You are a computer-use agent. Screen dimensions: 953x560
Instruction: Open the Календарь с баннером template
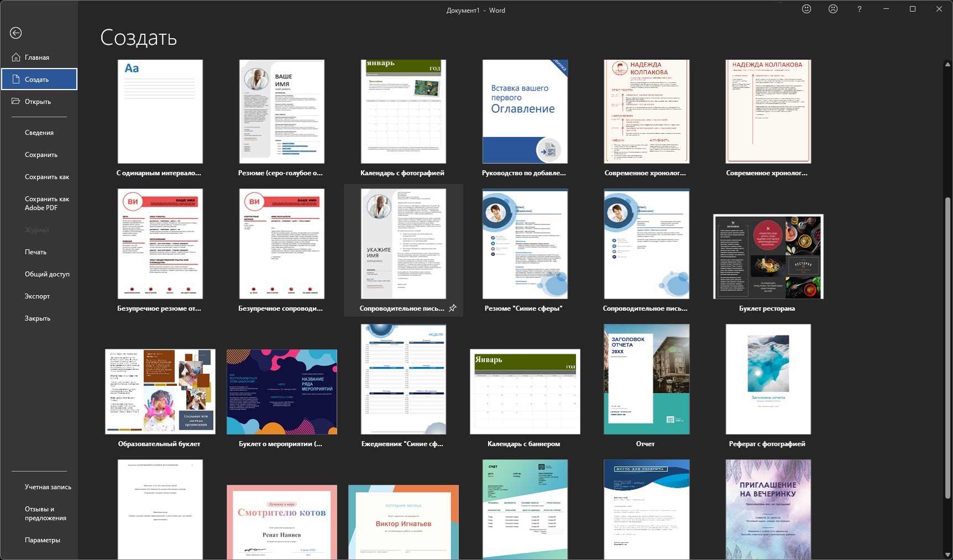click(525, 391)
